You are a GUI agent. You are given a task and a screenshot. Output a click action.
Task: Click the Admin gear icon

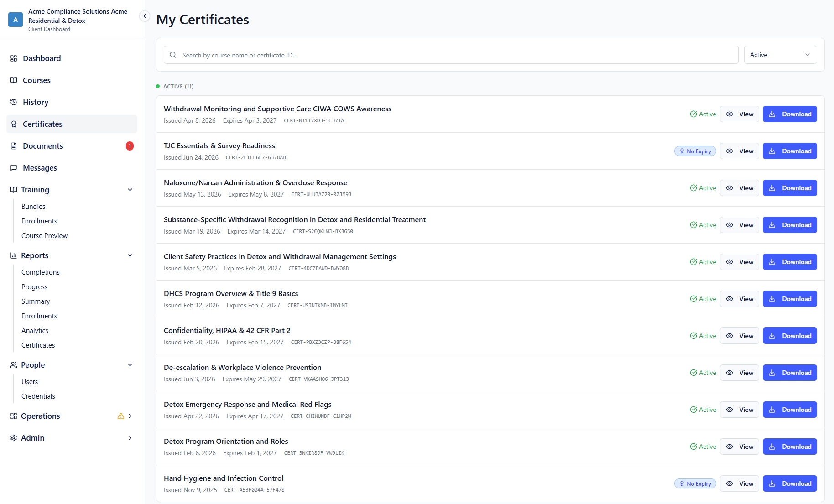14,438
